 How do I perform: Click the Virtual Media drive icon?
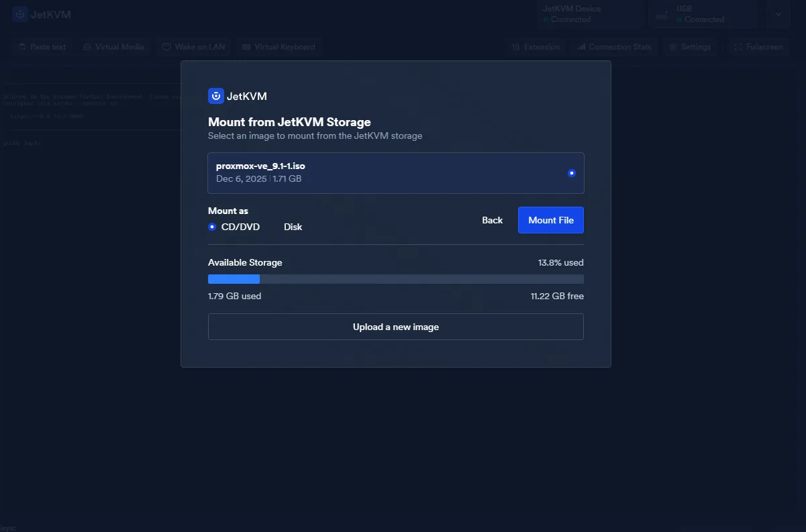87,47
